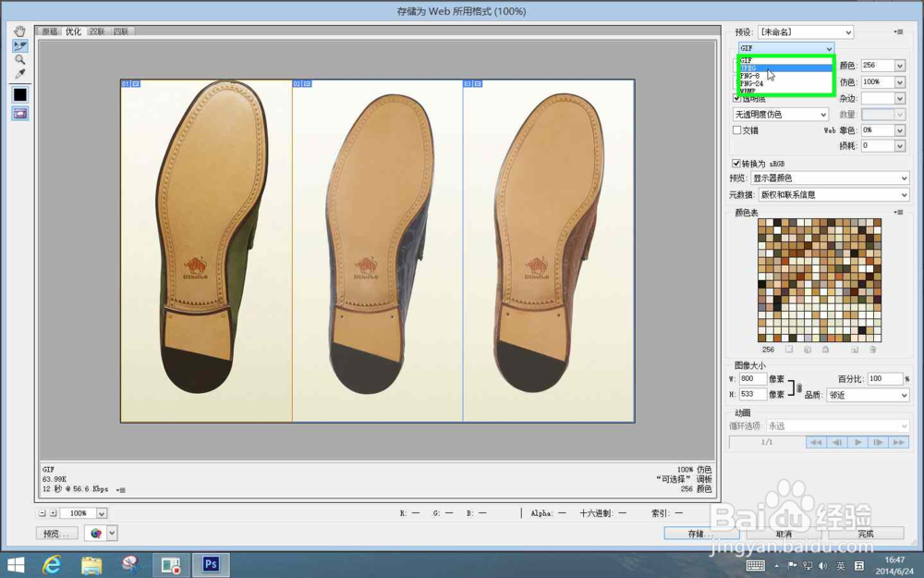Choose PNG-8 from the format list
Screen dimensions: 924x578
click(x=786, y=76)
